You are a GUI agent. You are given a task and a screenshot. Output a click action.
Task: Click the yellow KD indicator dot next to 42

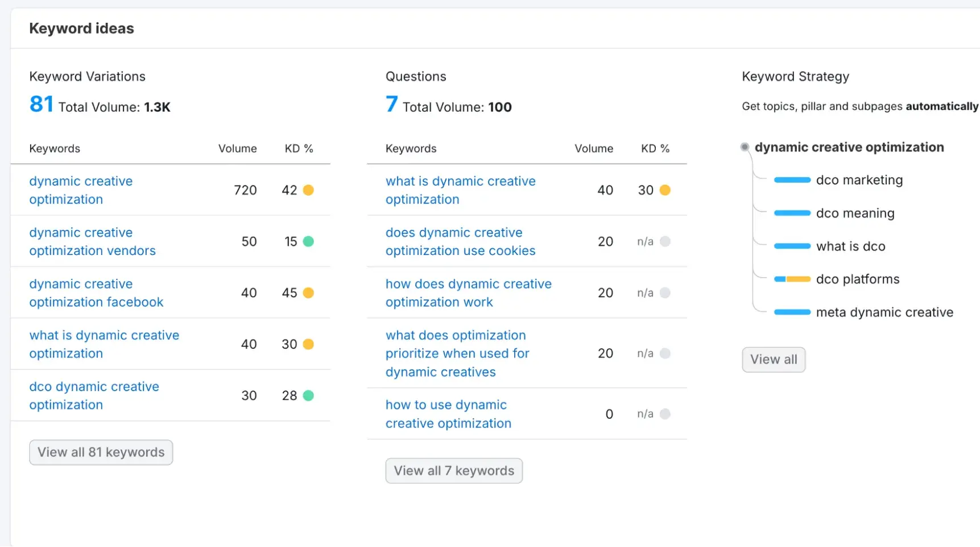click(308, 190)
